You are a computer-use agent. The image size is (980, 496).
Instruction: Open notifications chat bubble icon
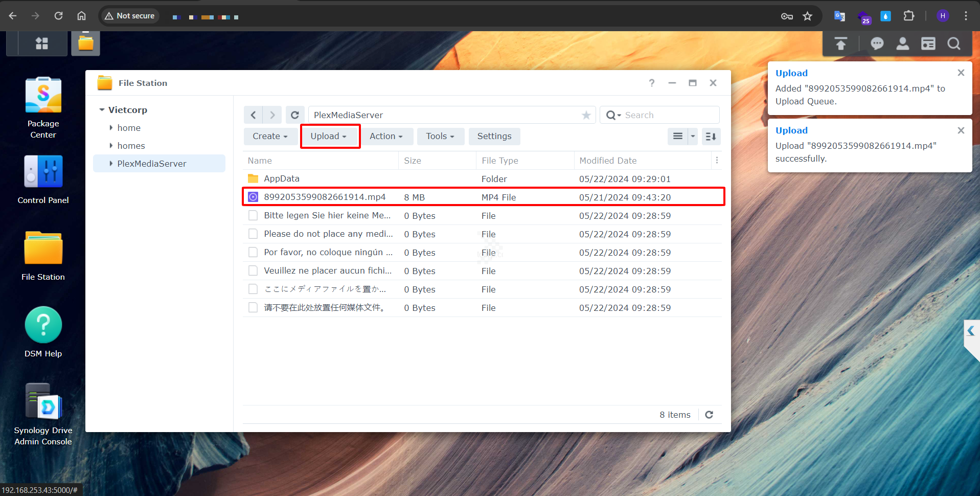click(x=877, y=43)
